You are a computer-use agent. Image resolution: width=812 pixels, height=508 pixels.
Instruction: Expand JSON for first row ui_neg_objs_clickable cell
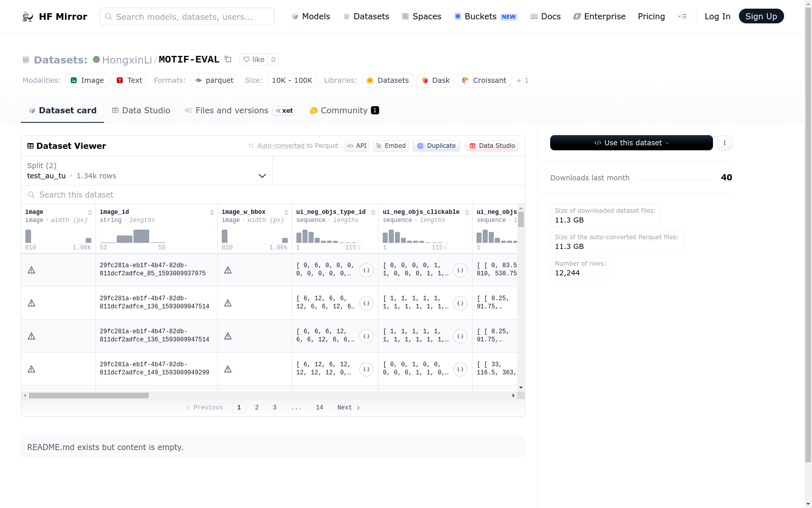(460, 270)
